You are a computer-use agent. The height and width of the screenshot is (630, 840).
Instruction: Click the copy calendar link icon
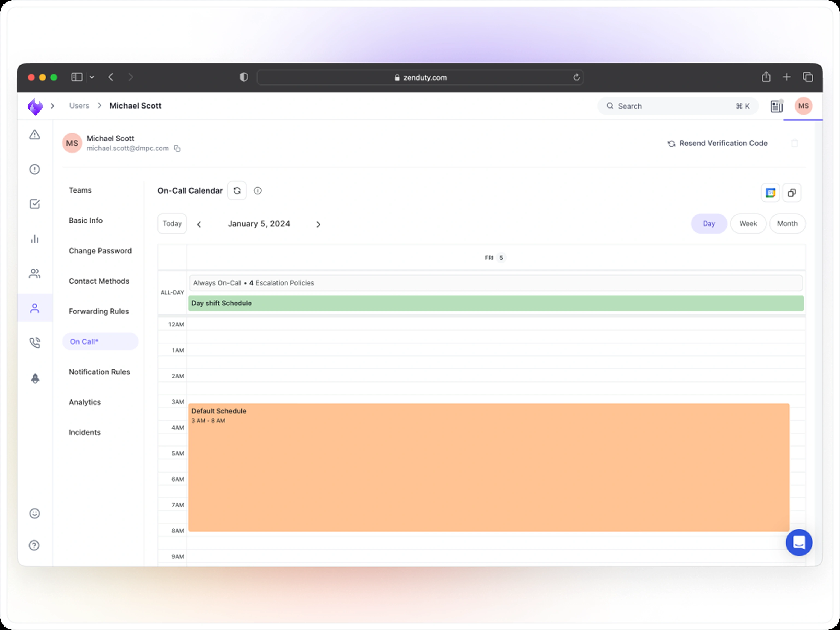click(791, 193)
